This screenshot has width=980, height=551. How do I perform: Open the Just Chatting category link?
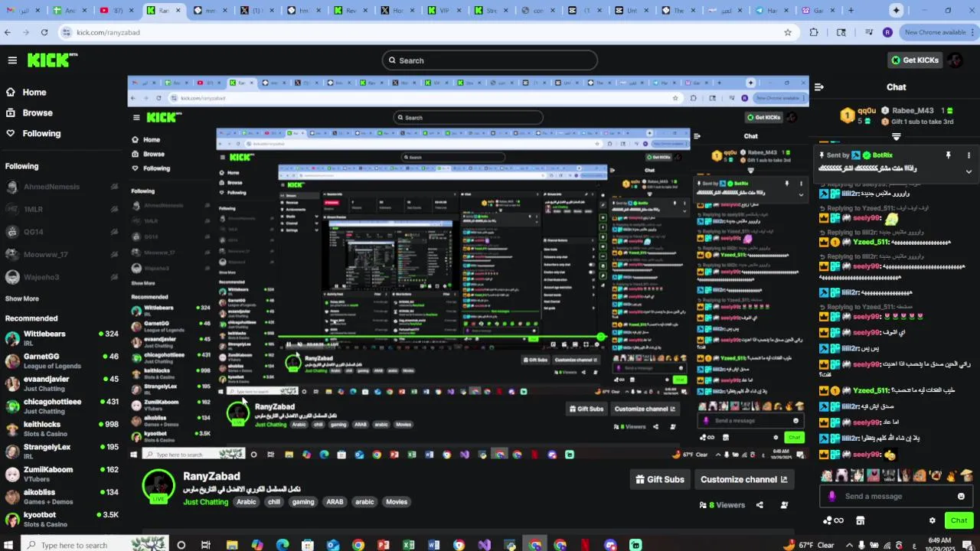click(x=206, y=502)
